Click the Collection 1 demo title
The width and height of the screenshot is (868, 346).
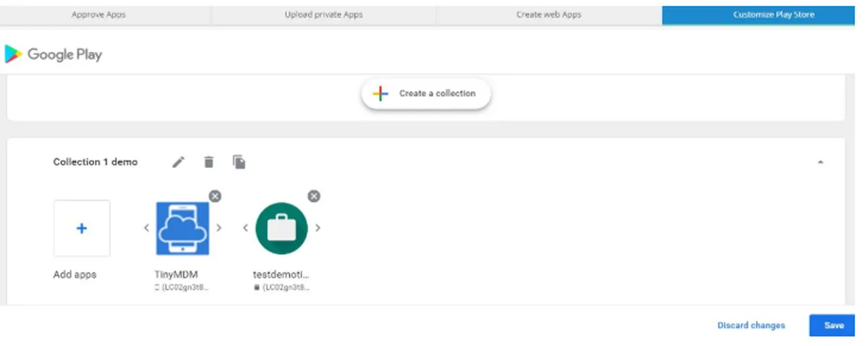95,162
